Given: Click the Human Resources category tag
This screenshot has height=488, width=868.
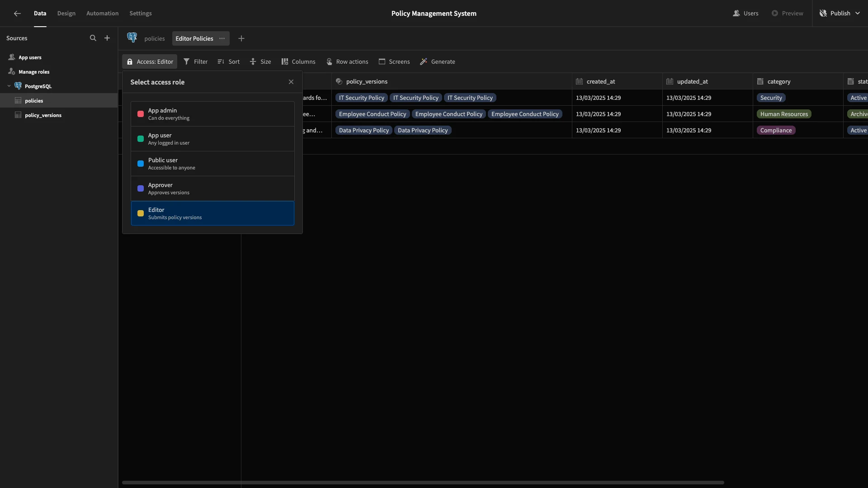Looking at the screenshot, I should click(784, 114).
